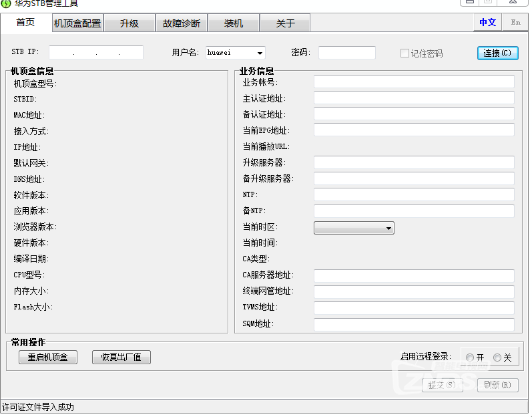Screen dimensions: 532x417
Task: Click the 重启机顶盒 button
Action: click(x=48, y=358)
